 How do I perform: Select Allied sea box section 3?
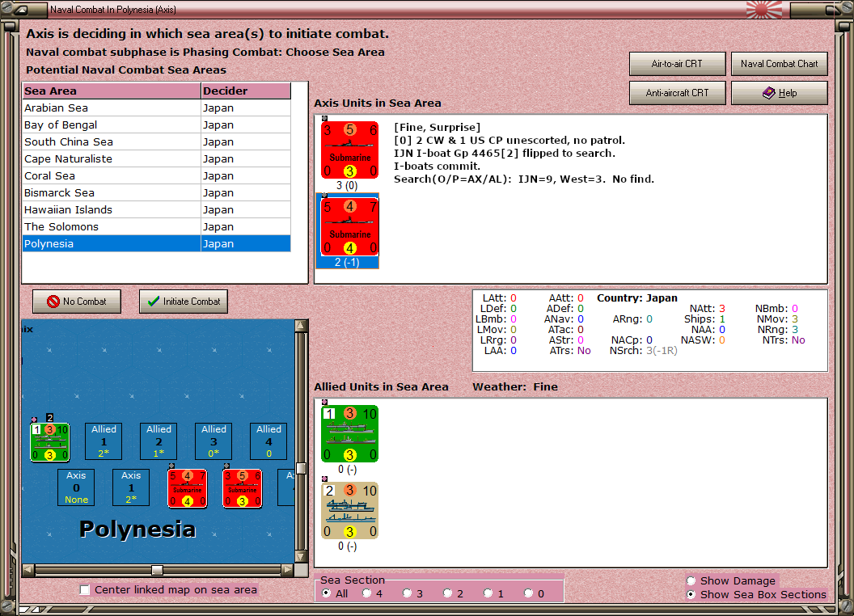click(x=213, y=441)
